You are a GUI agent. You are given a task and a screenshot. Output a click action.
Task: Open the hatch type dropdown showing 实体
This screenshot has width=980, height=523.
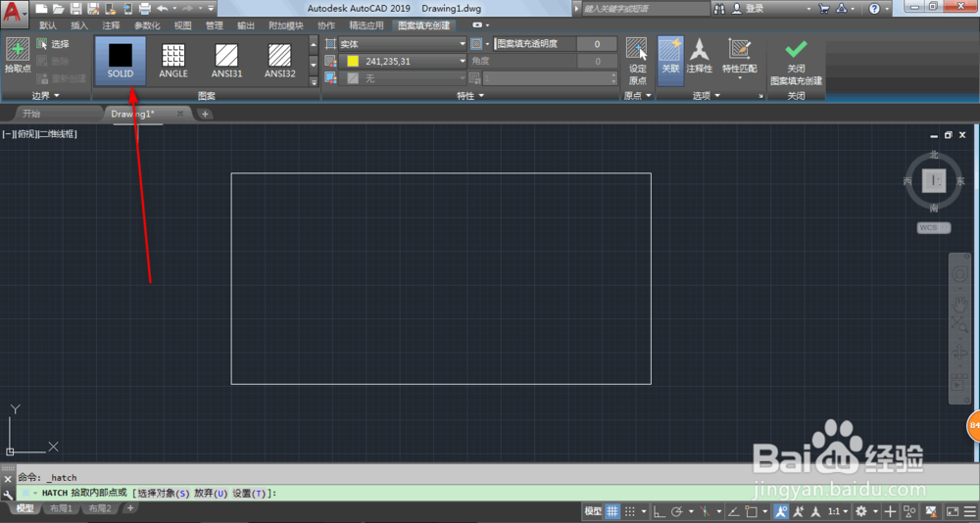click(x=403, y=44)
